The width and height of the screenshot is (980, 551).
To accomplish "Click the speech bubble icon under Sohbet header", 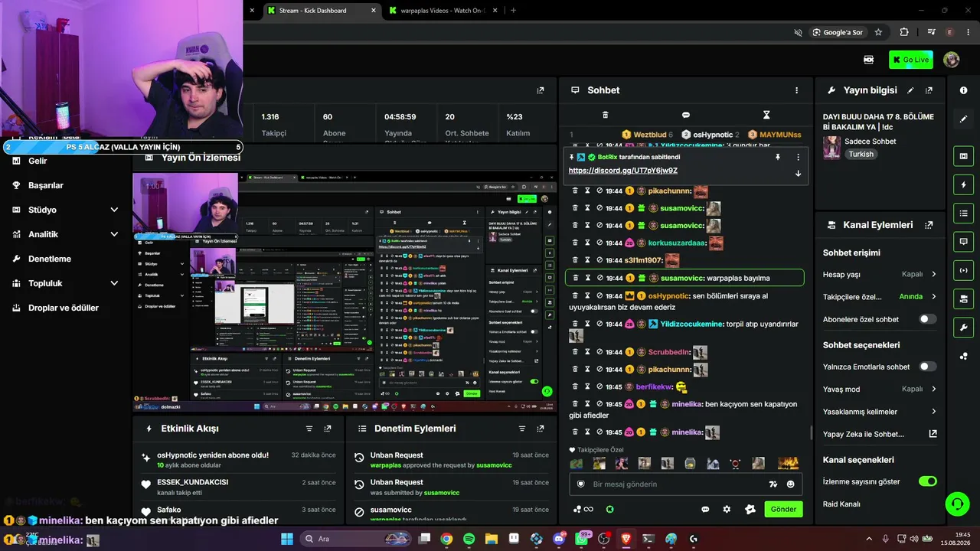I will (685, 115).
